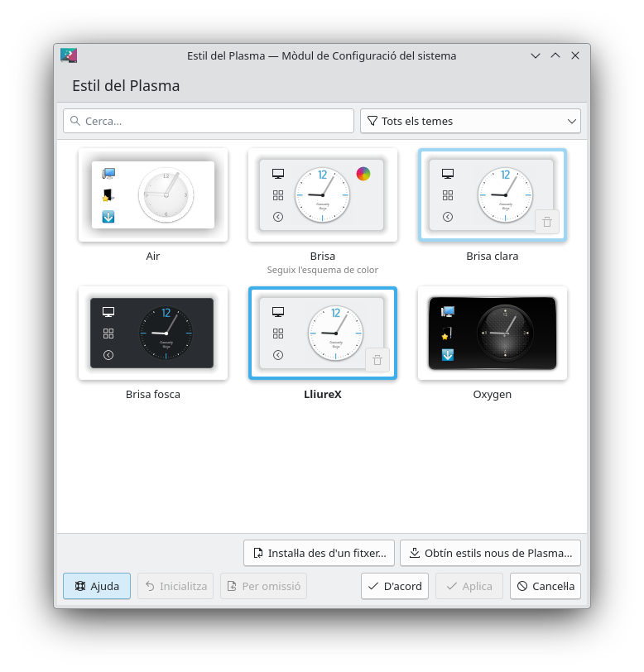Select the Brisa theme thumbnail

(323, 195)
